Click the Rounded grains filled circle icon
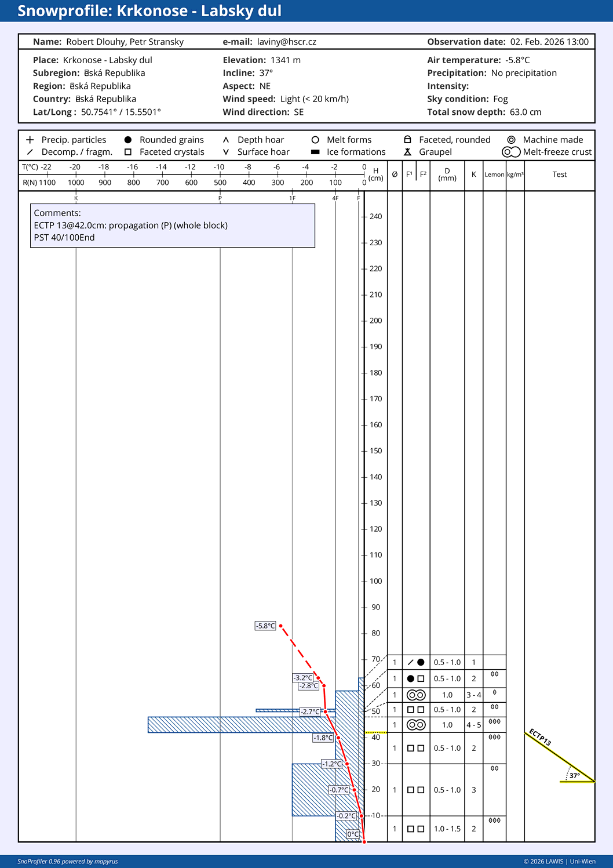The width and height of the screenshot is (613, 868). pyautogui.click(x=128, y=140)
